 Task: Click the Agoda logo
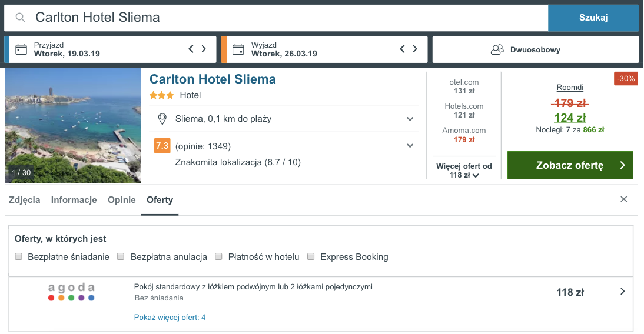point(71,292)
